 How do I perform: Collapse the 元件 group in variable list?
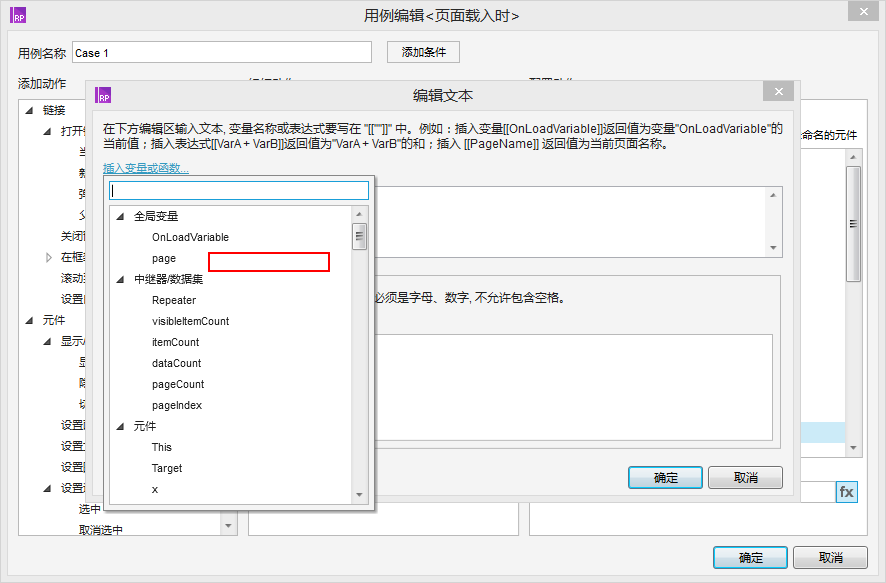[x=120, y=426]
